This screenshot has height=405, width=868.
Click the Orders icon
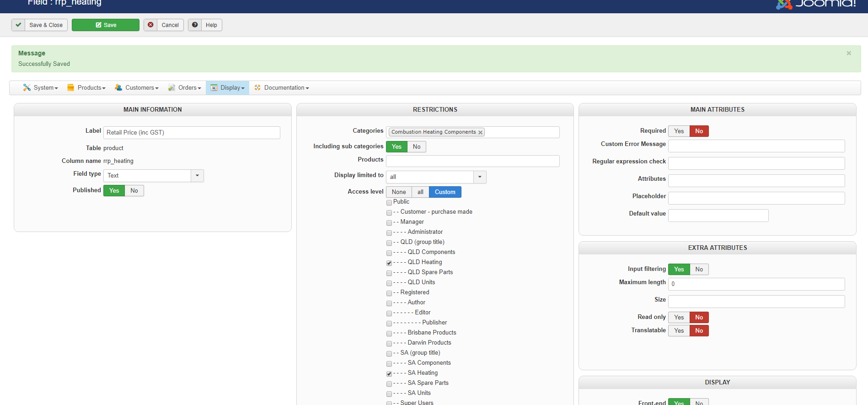click(171, 87)
